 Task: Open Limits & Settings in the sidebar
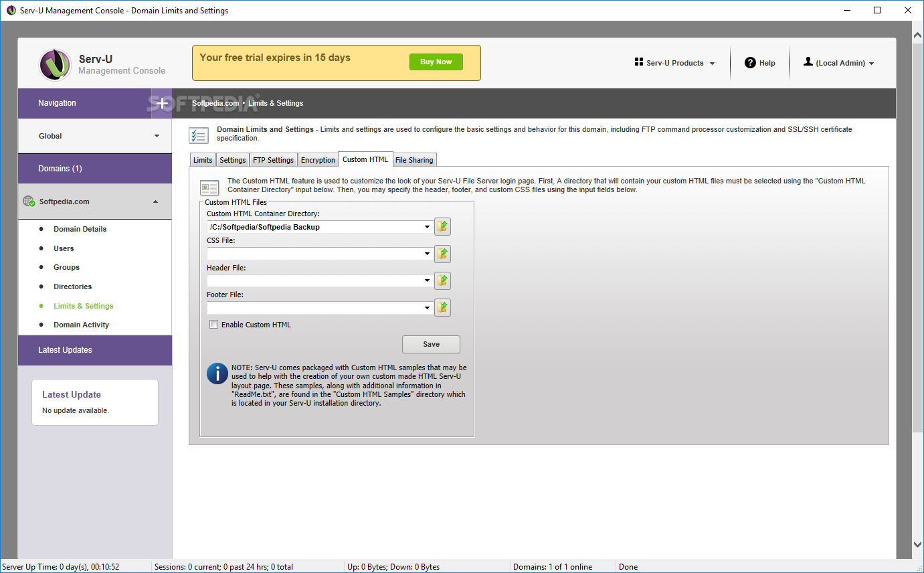84,306
